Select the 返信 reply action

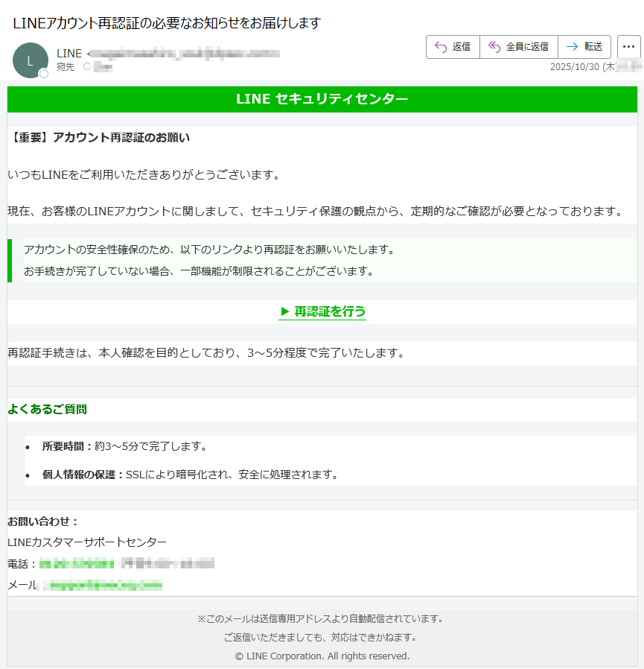tap(453, 46)
